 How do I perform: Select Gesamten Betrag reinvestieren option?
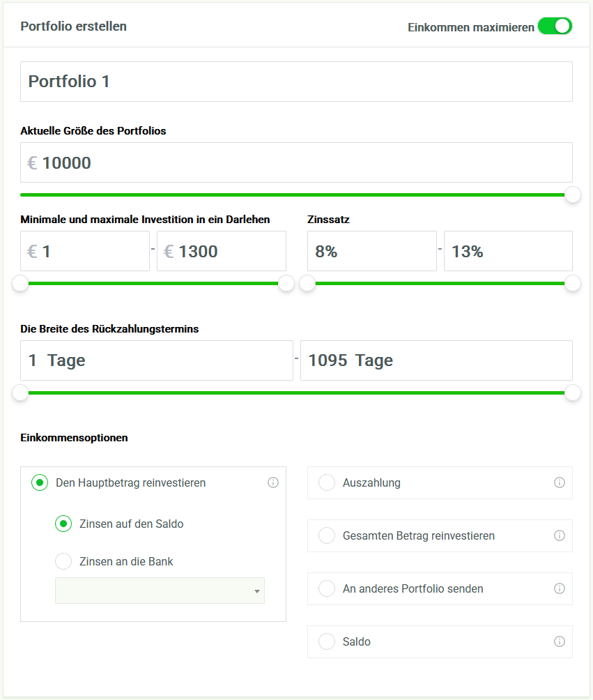tap(327, 535)
